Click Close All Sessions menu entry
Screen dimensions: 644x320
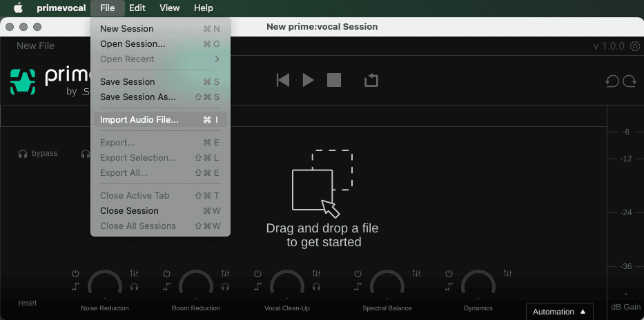tap(160, 226)
